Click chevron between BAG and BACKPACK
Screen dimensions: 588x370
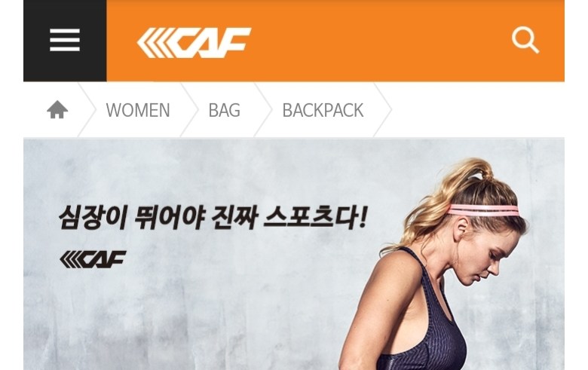(x=263, y=110)
